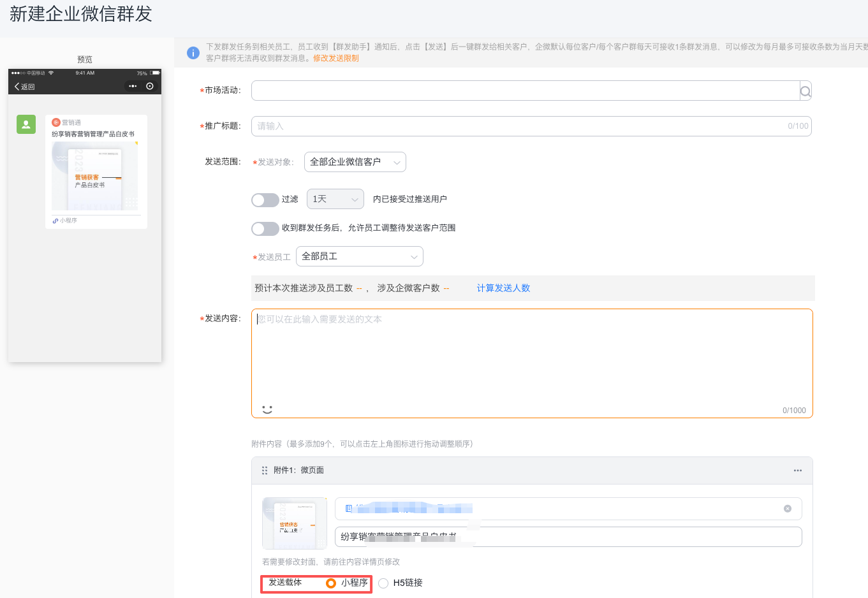Screen dimensions: 868x598
Task: Clear the selected micro page content
Action: [788, 509]
